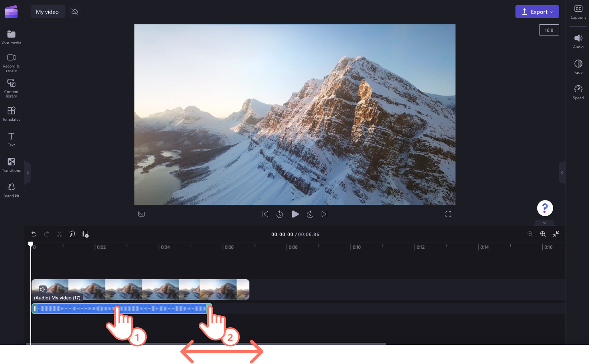Jump to 0:08 on timeline ruler
The image size is (589, 364).
(293, 247)
